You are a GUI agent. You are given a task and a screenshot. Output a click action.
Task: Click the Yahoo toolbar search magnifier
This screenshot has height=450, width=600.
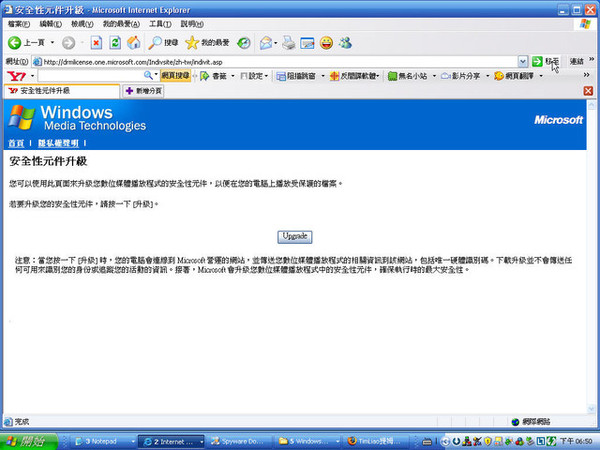[x=148, y=76]
